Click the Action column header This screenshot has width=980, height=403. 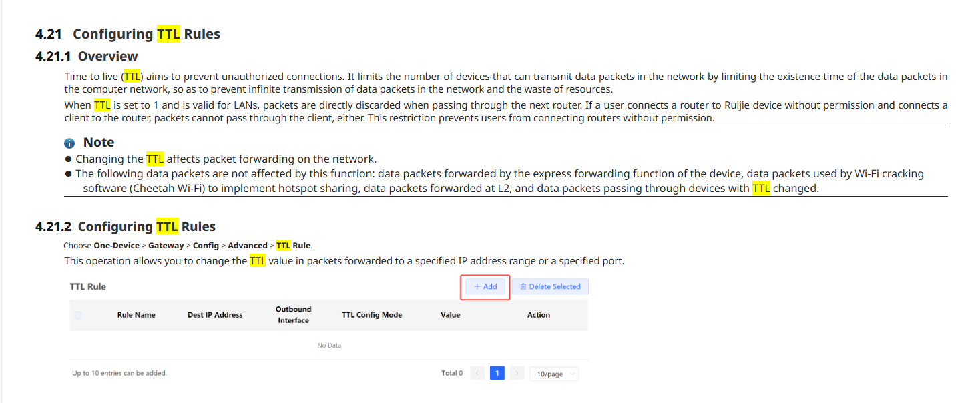point(539,315)
